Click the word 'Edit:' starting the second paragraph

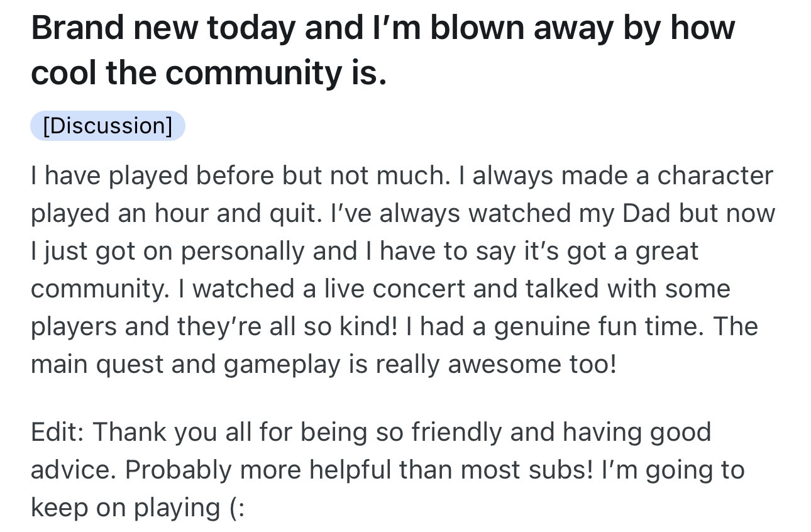point(57,432)
